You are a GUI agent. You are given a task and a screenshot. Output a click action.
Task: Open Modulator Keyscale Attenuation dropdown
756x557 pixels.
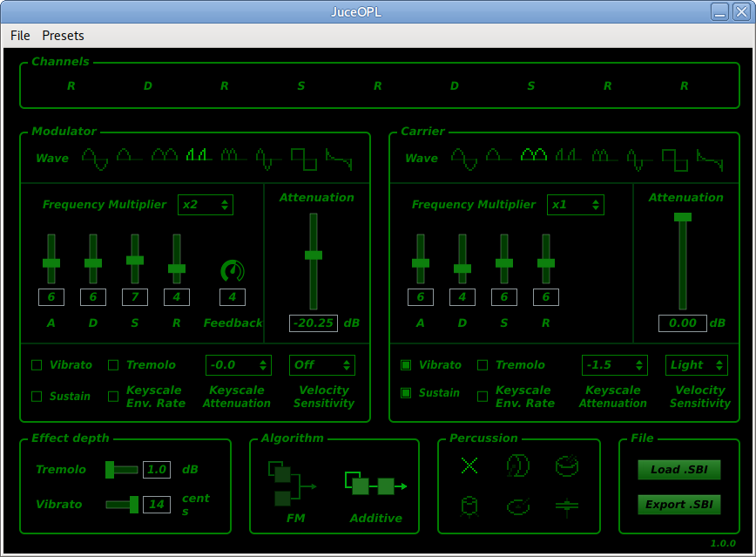click(239, 365)
